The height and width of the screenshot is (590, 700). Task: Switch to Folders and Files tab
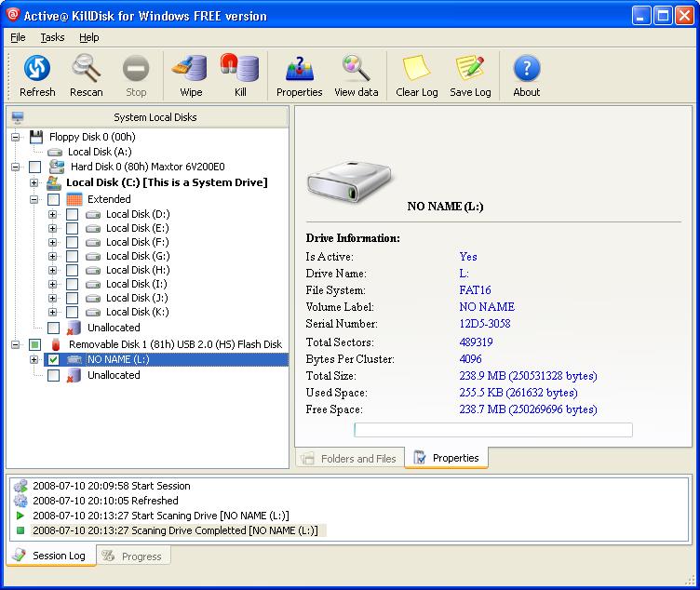[x=350, y=459]
